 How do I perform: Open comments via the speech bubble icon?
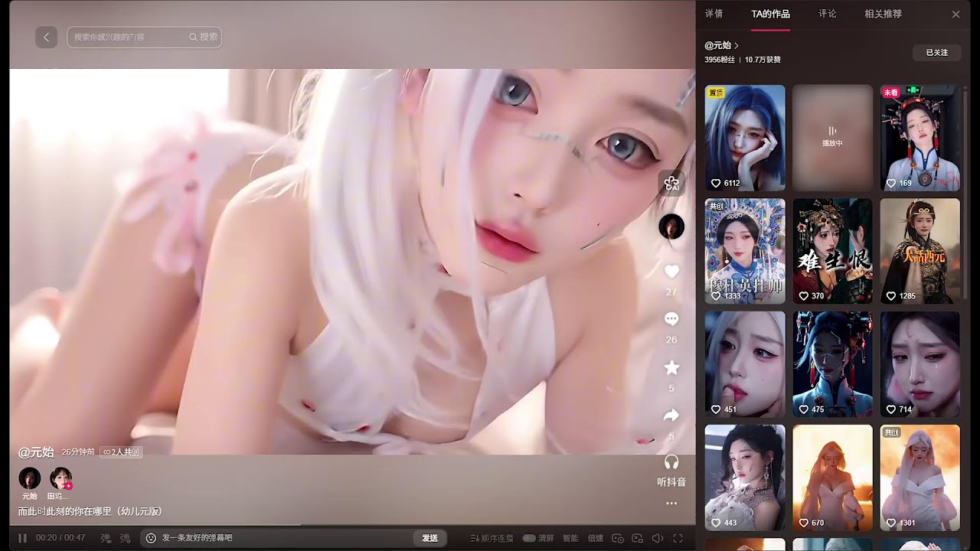[671, 319]
